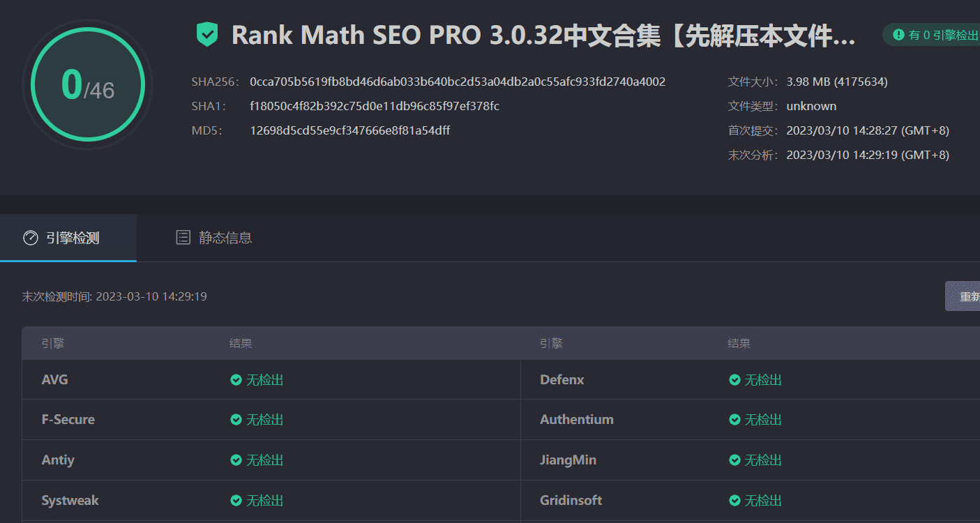Click the 首次提交 label
The width and height of the screenshot is (980, 523).
click(x=753, y=130)
